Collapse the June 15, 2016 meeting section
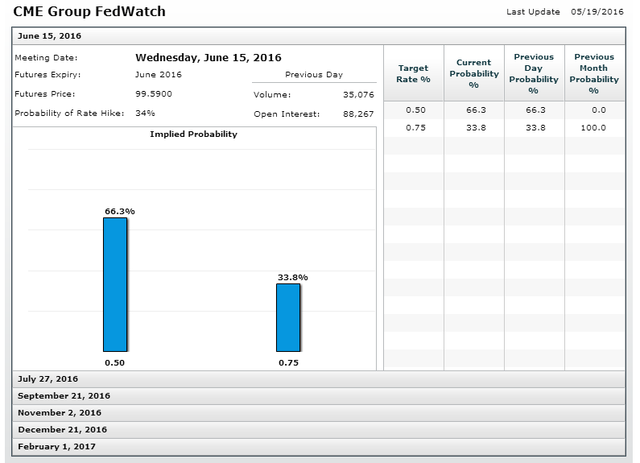The height and width of the screenshot is (463, 640). click(x=50, y=36)
